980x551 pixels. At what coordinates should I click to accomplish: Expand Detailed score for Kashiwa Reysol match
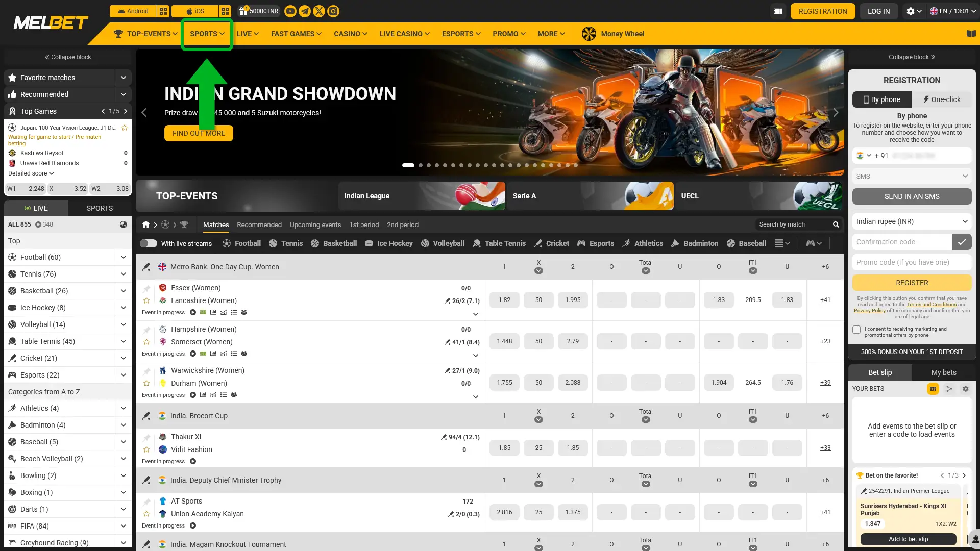pyautogui.click(x=31, y=173)
